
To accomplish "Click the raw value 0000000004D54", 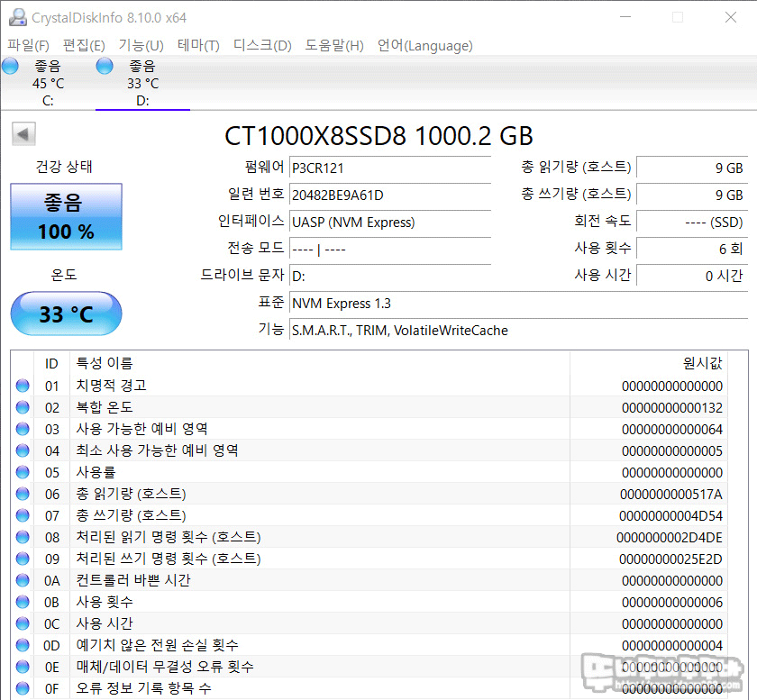I will click(x=670, y=516).
